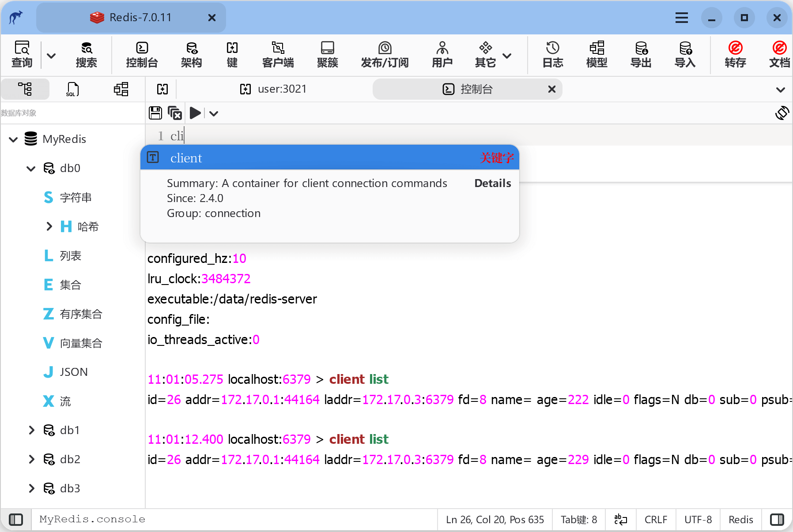Screen dimensions: 793x532
Task: Change the CRLF line ending setting
Action: tap(656, 520)
